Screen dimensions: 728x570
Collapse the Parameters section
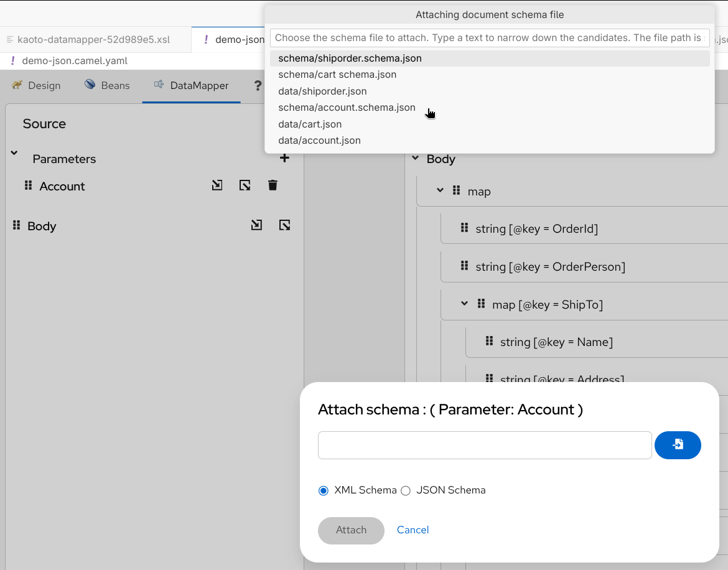click(x=14, y=151)
